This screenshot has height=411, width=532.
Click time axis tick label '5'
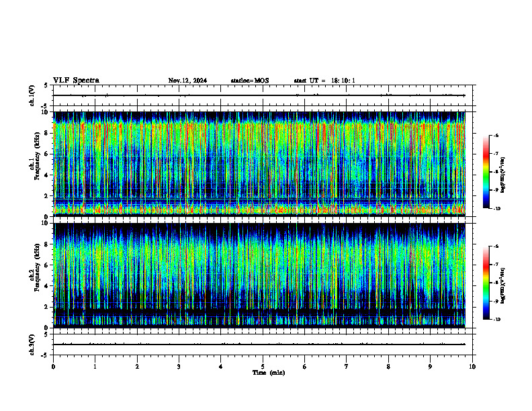[263, 367]
